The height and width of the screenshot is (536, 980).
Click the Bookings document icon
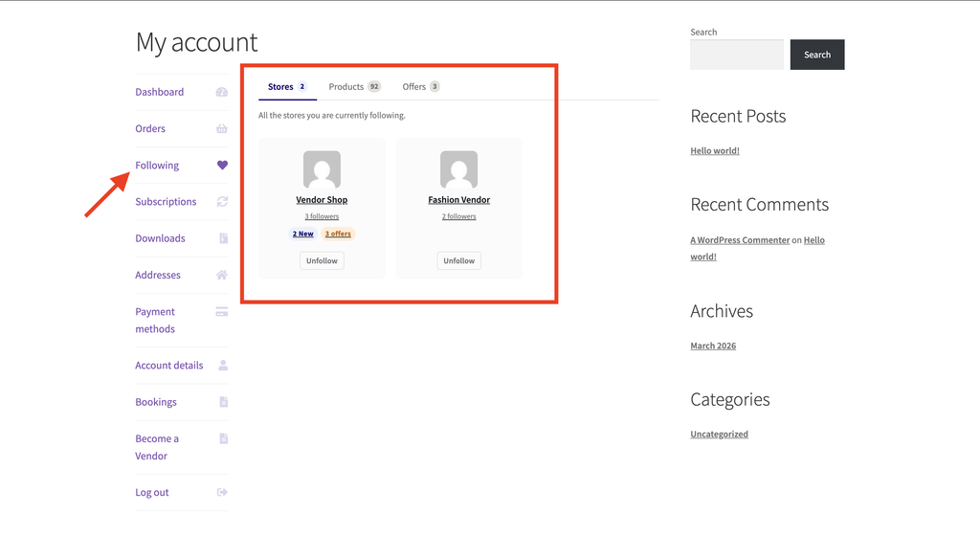224,402
